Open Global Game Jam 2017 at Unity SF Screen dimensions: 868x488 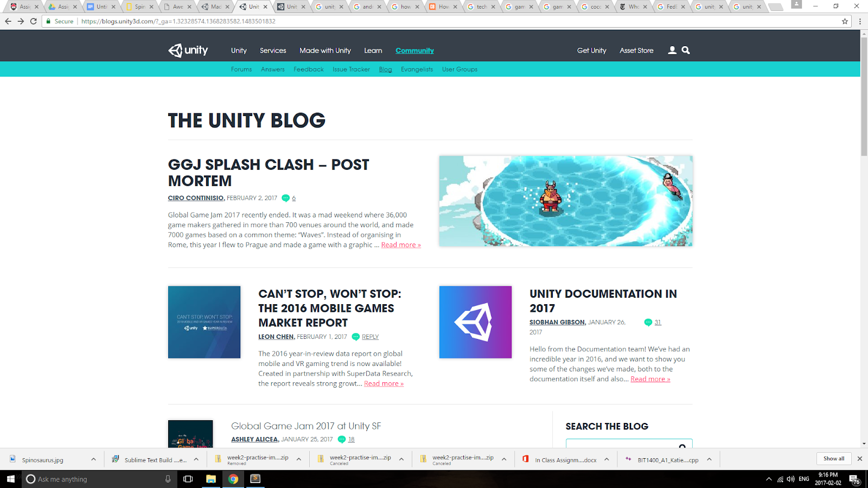[306, 426]
